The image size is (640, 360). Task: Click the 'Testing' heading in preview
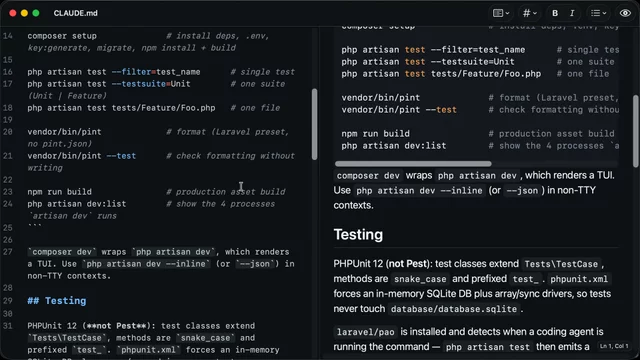358,235
